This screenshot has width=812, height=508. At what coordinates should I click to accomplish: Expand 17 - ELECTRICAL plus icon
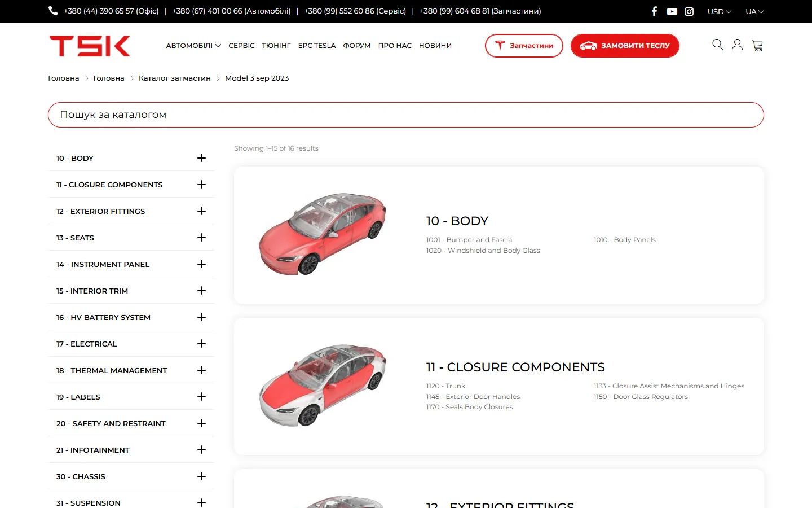(201, 344)
